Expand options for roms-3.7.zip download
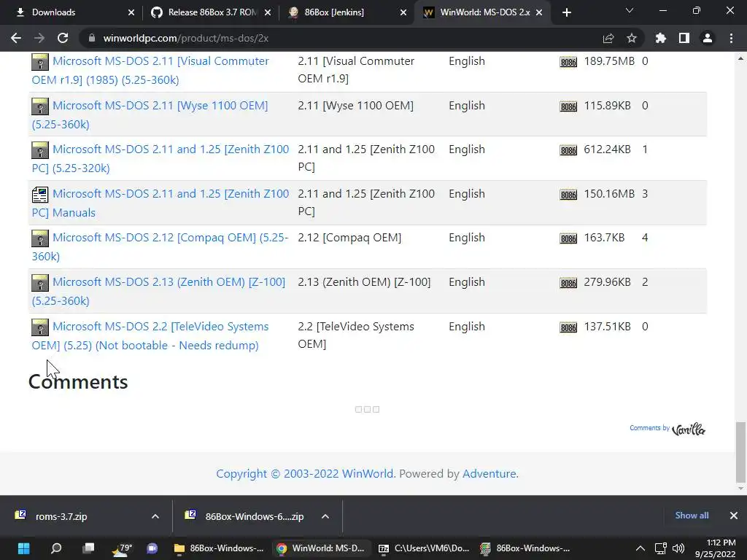The height and width of the screenshot is (560, 747). 155,516
